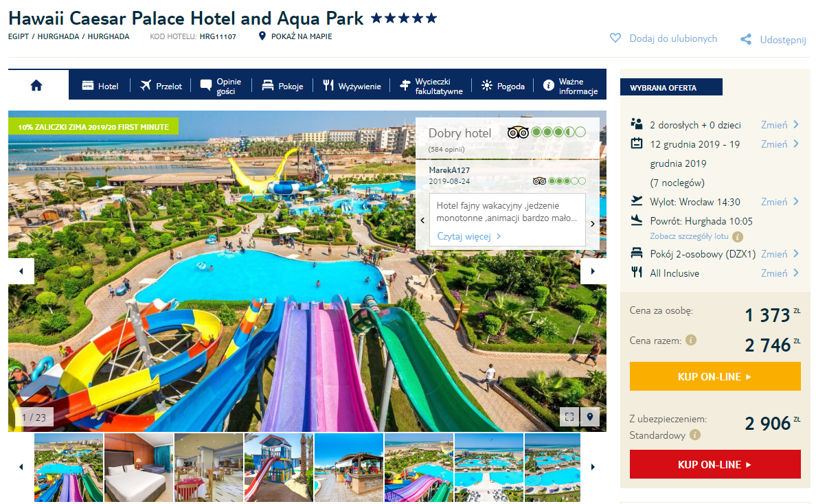Change the room type Pokój 2-osobowy
The width and height of the screenshot is (816, 504).
click(779, 254)
